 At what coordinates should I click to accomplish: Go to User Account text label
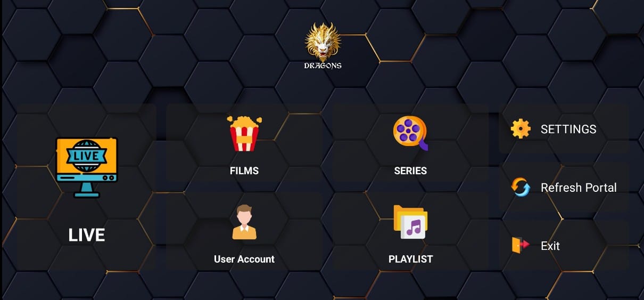point(244,260)
